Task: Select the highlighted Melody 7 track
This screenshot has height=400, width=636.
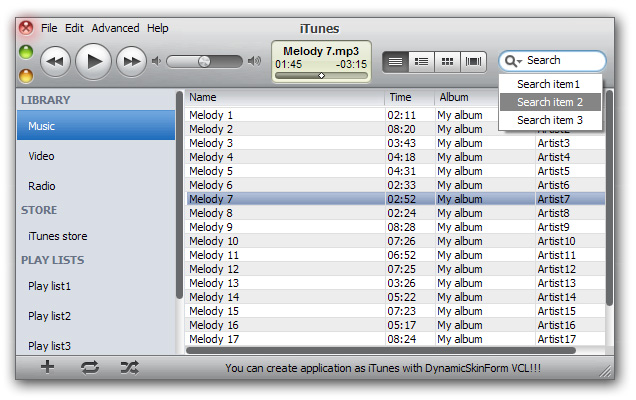Action: point(395,199)
